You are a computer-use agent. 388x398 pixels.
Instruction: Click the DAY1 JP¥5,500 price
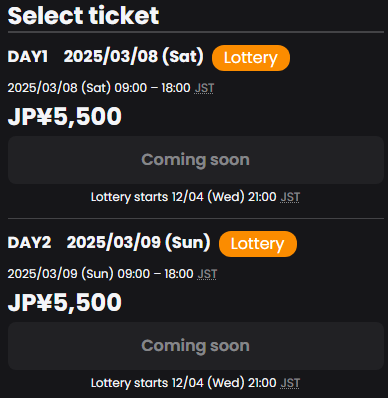click(65, 116)
